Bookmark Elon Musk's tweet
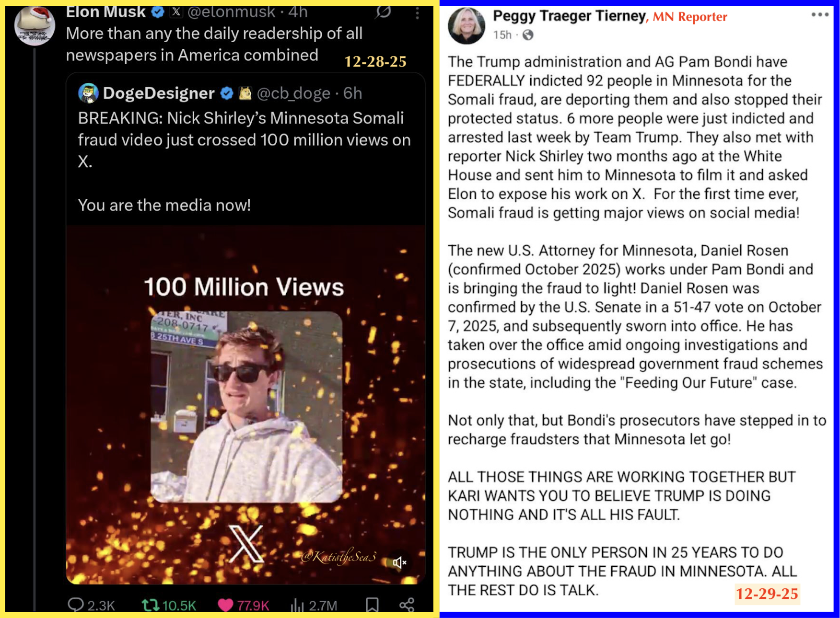Screen dimensions: 840x618 [372, 605]
